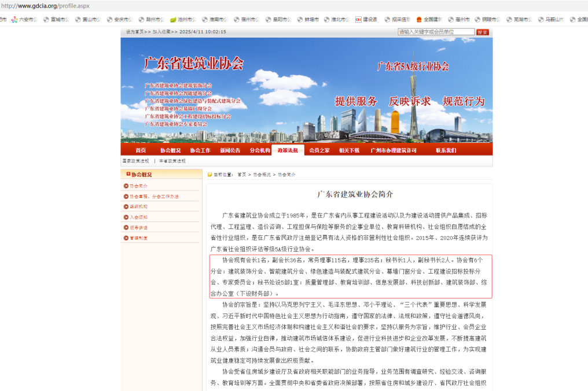Screen dimensions: 588x391
Task: Click the 搜索 search button
Action: coord(483,32)
